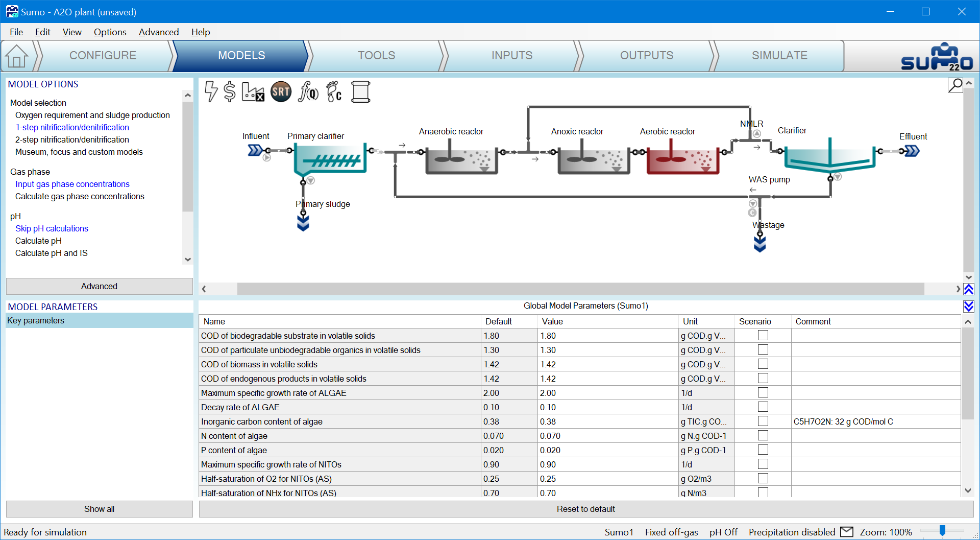Viewport: 980px width, 540px height.
Task: Check Scenario box for COD of biomass
Action: tap(763, 364)
